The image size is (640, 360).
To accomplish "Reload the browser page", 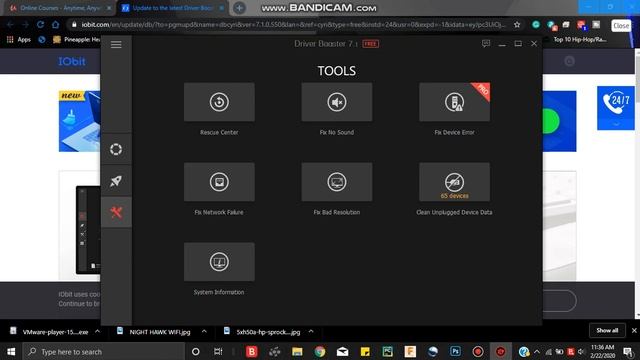I will [x=40, y=24].
